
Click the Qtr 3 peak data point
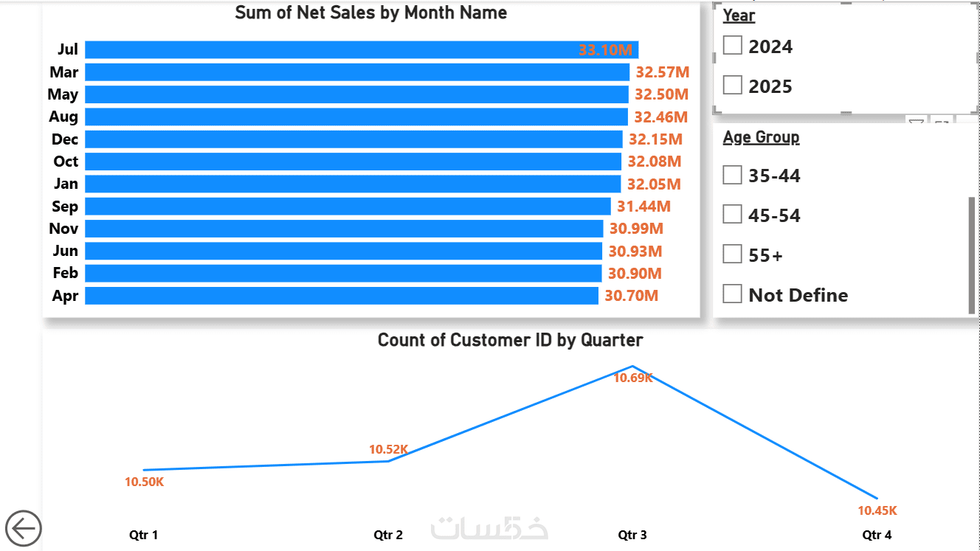pyautogui.click(x=632, y=366)
